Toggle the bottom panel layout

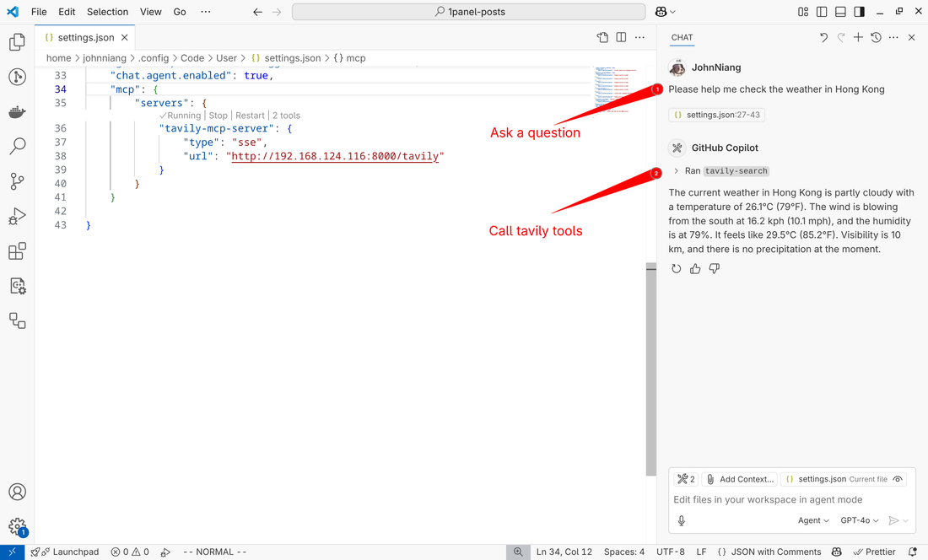[x=840, y=12]
